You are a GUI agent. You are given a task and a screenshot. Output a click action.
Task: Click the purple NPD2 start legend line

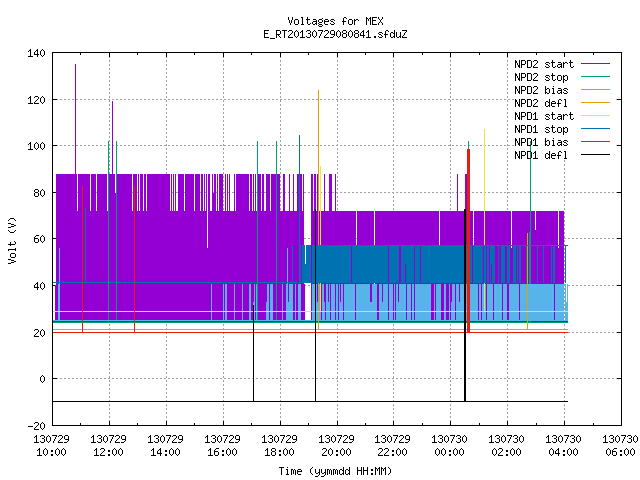click(595, 64)
